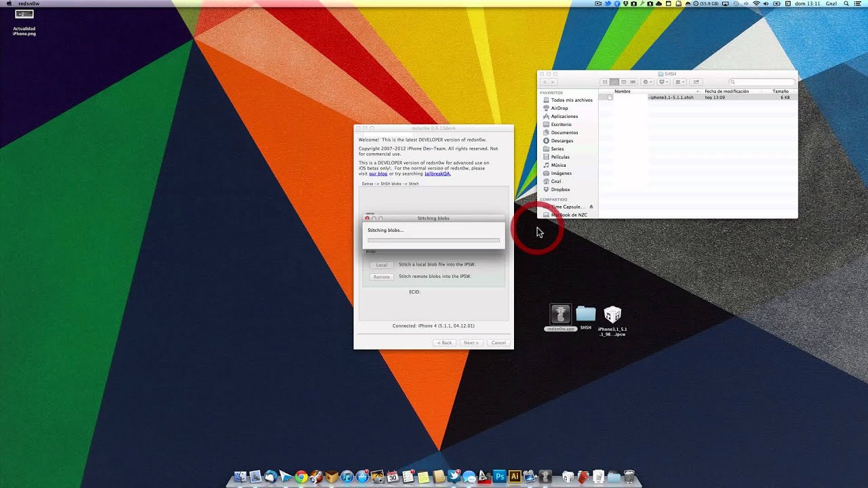Switch Finder to Cover Flow view

tap(633, 82)
